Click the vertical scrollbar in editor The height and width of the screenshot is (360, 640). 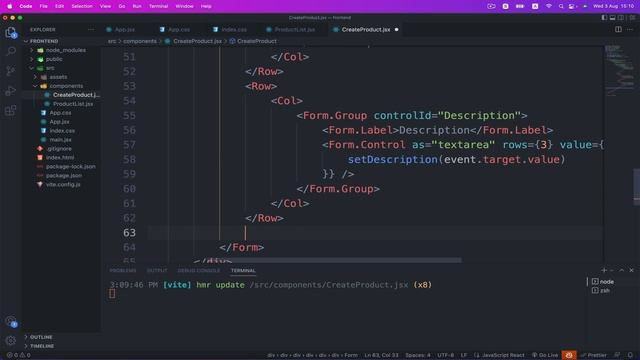click(x=637, y=187)
